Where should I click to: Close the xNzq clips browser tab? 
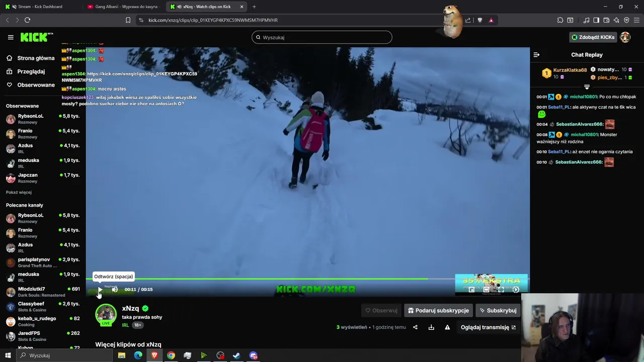pyautogui.click(x=242, y=7)
